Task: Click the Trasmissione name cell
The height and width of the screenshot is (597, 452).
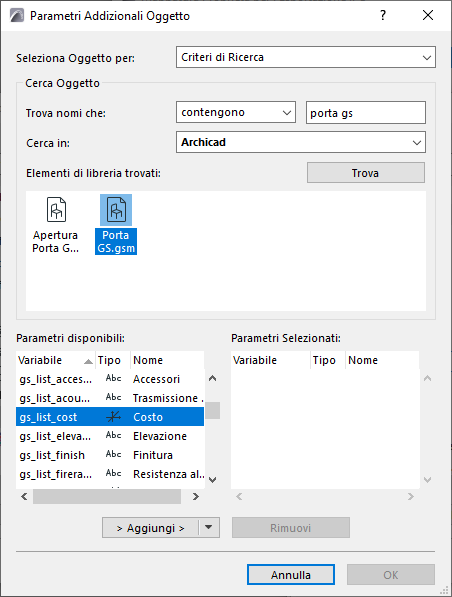Action: coord(168,398)
